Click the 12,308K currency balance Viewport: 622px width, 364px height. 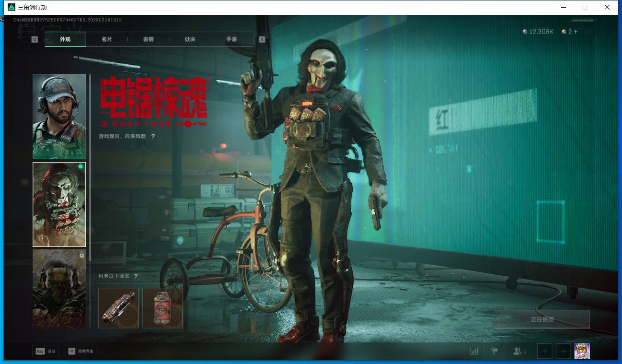538,32
